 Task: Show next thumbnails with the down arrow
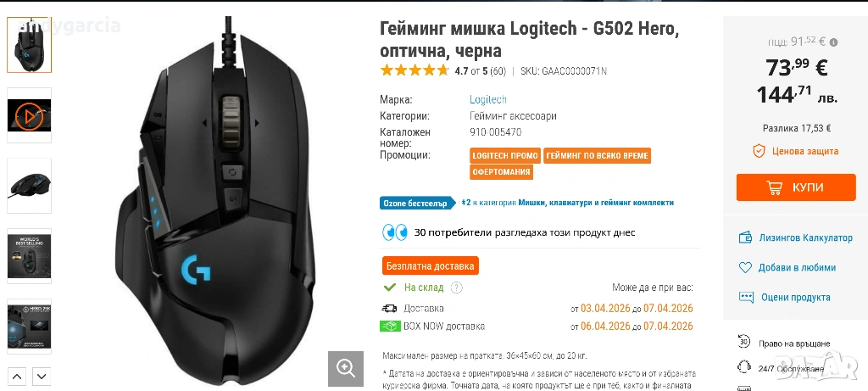coord(42,377)
